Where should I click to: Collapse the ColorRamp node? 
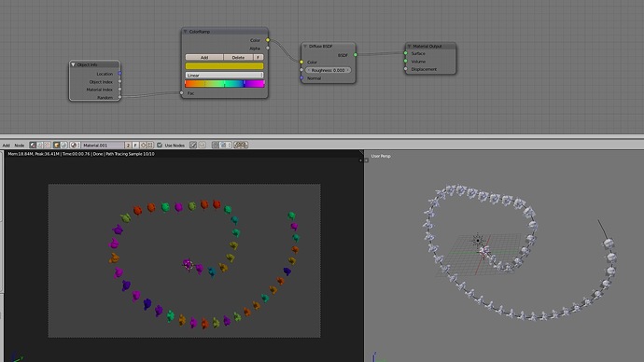(x=185, y=32)
